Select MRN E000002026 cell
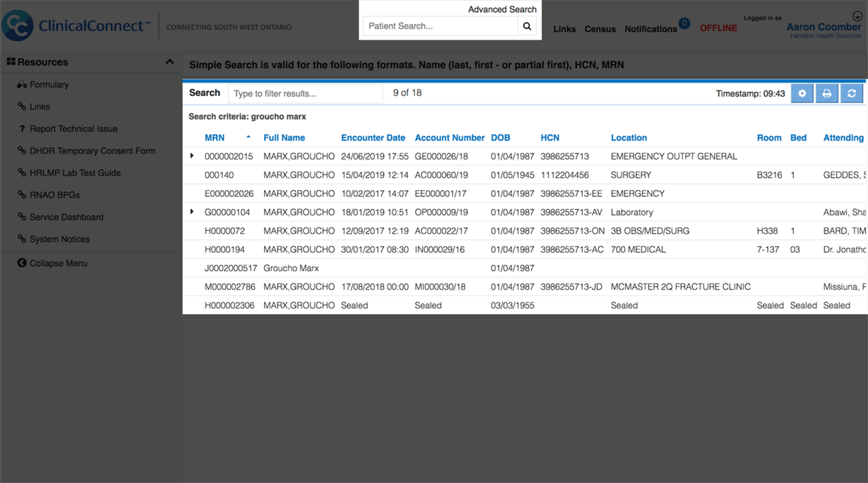Screen dimensions: 868x483 tap(229, 193)
